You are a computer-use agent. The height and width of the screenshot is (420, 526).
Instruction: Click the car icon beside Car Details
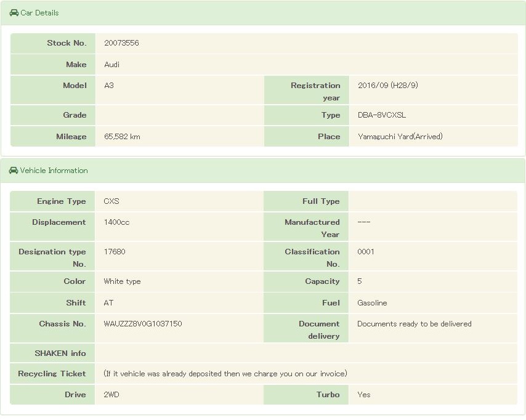click(14, 13)
